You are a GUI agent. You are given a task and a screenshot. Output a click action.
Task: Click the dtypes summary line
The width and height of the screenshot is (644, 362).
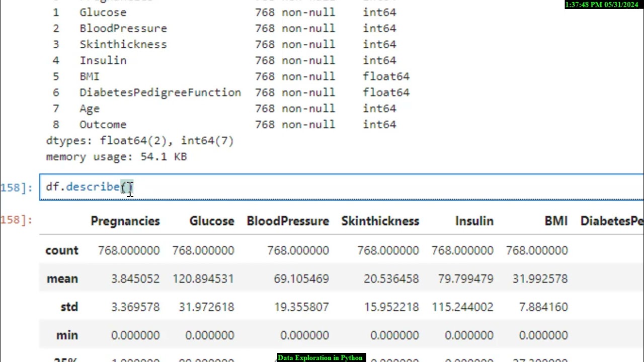tap(140, 141)
